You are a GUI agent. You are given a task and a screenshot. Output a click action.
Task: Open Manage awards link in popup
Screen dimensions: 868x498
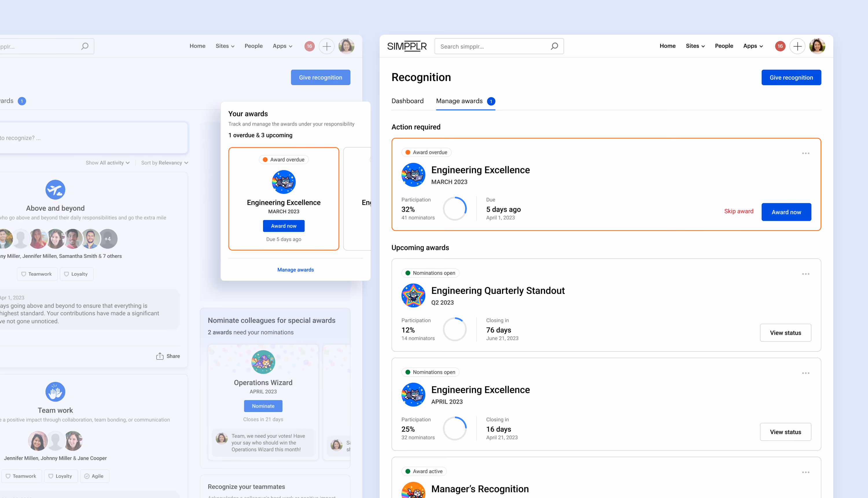coord(295,270)
